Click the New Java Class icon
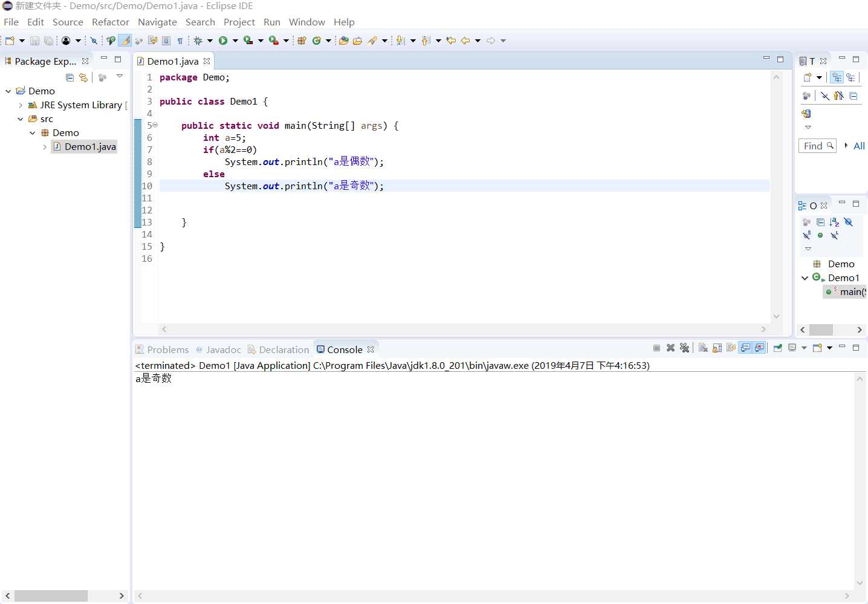 coord(316,41)
